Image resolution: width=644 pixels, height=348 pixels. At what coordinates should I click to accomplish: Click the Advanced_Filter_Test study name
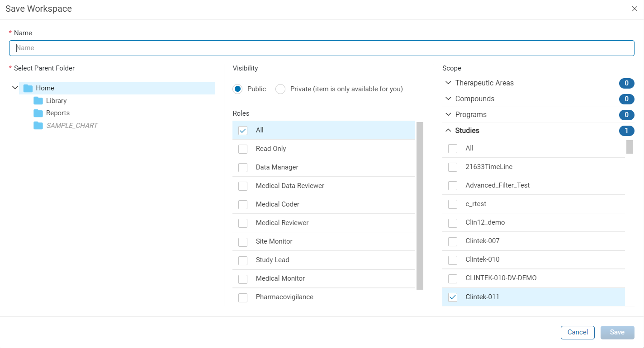[x=497, y=185]
